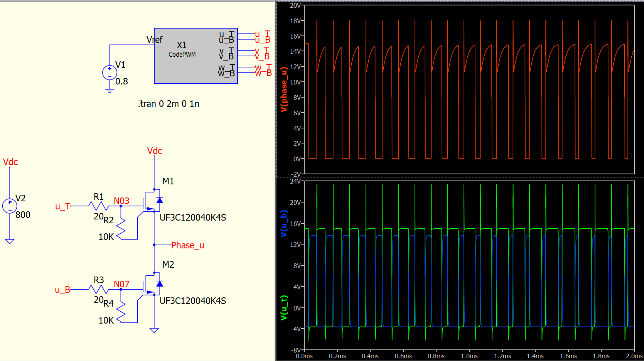Click the green V(u_t) trace label
The height and width of the screenshot is (361, 644).
pyautogui.click(x=284, y=308)
